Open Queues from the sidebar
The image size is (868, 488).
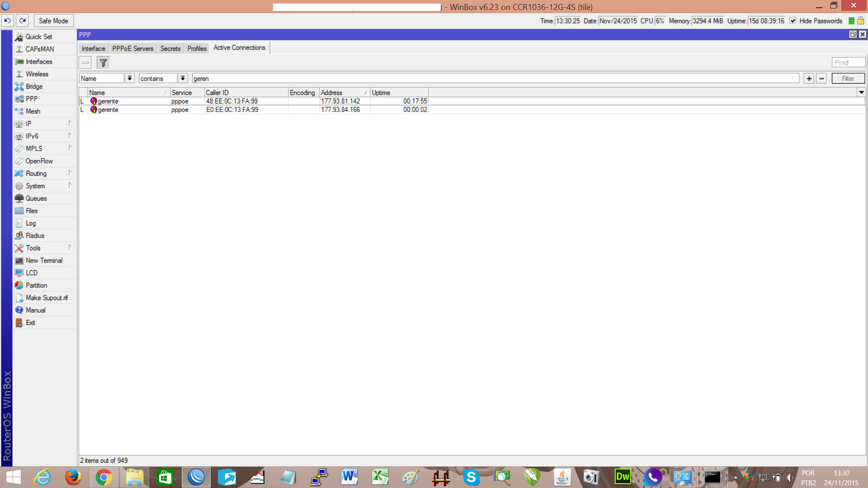pyautogui.click(x=36, y=198)
